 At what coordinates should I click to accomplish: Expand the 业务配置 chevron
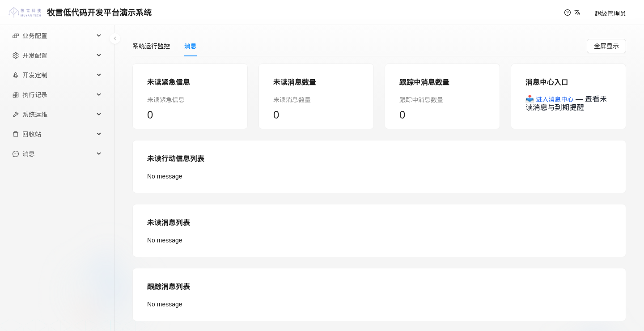[99, 35]
